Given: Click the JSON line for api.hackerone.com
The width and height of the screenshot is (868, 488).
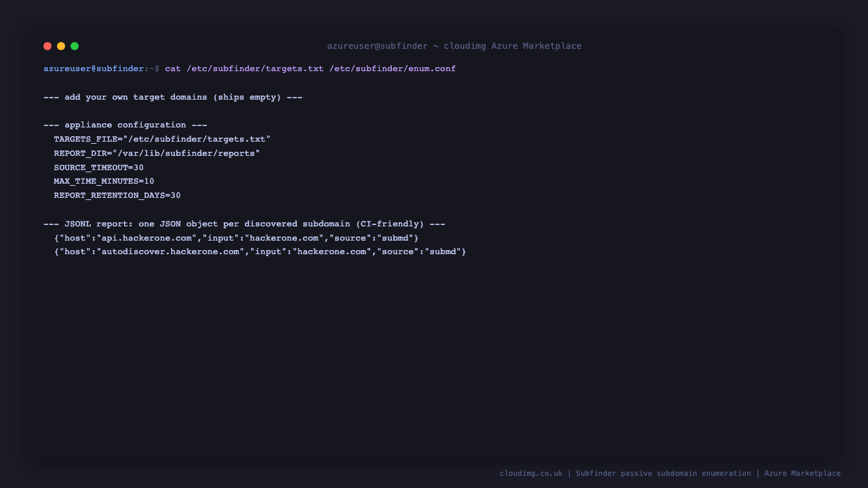Looking at the screenshot, I should (237, 239).
